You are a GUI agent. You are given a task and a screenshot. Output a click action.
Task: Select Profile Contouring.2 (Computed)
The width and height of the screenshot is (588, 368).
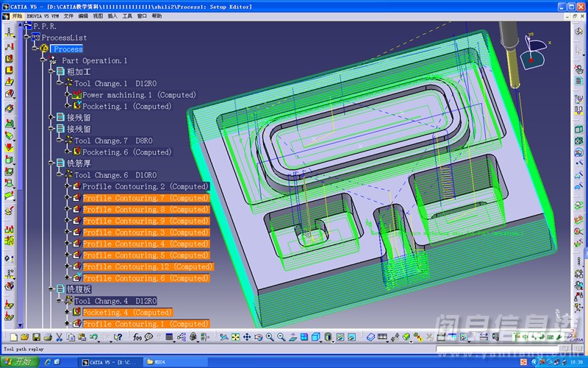[146, 186]
